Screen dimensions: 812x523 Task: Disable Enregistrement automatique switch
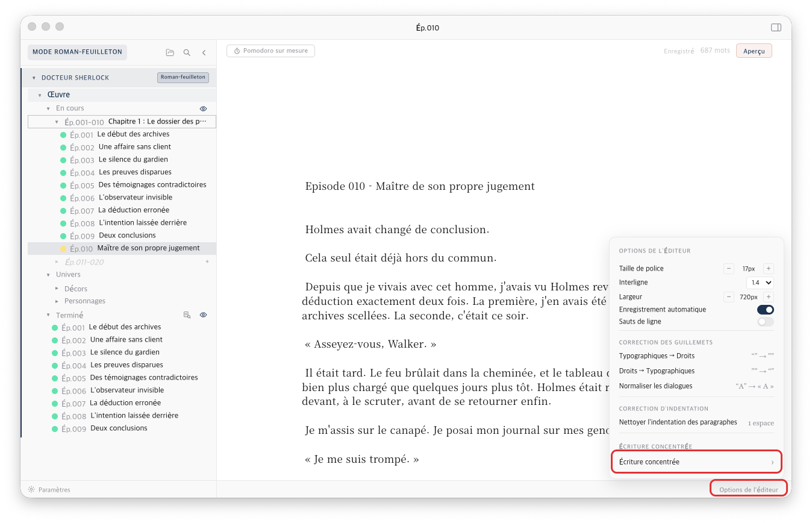(x=766, y=310)
